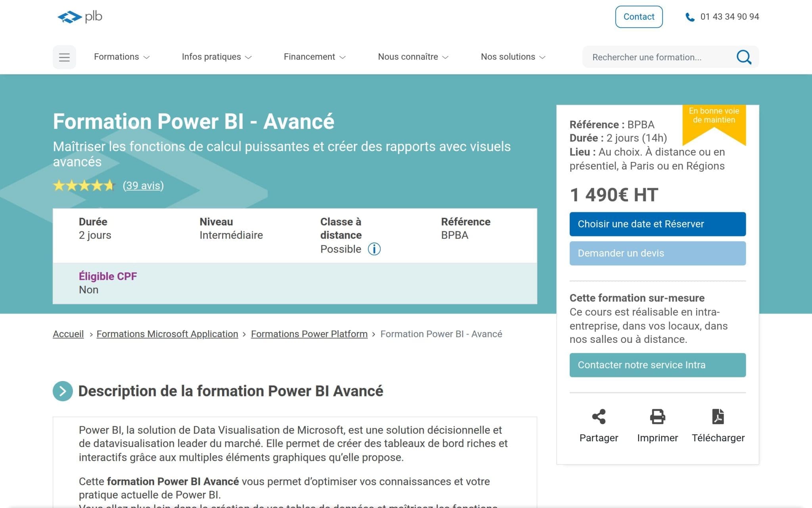Viewport: 812px width, 508px height.
Task: Expand the Formations menu
Action: pos(121,57)
